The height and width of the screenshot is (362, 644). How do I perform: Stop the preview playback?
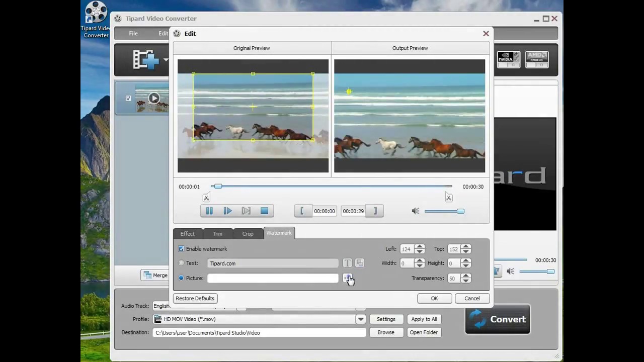(x=264, y=211)
